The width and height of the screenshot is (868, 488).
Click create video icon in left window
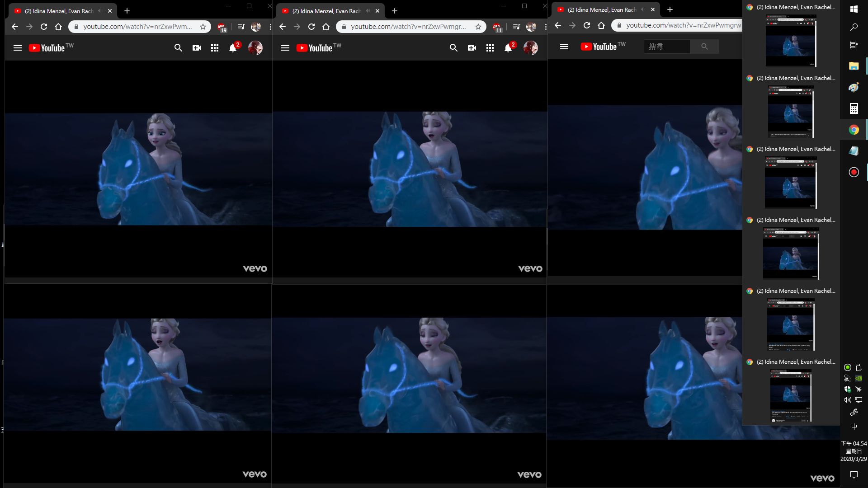click(x=197, y=48)
